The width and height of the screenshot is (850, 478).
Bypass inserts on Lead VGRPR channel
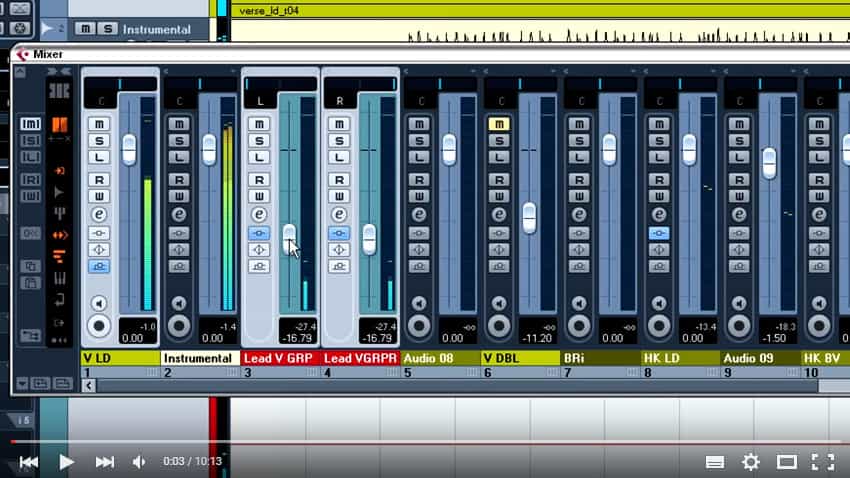(x=339, y=234)
